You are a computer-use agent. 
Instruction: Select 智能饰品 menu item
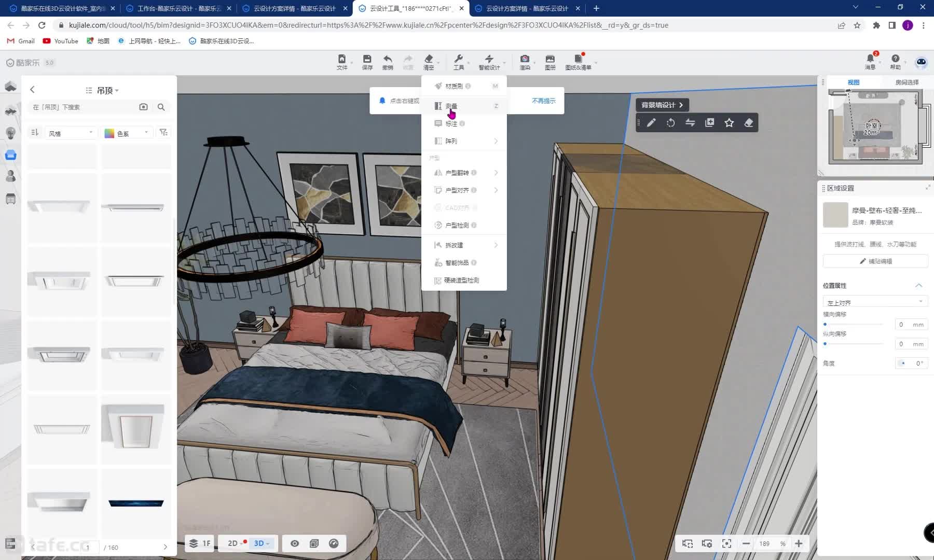[464, 262]
